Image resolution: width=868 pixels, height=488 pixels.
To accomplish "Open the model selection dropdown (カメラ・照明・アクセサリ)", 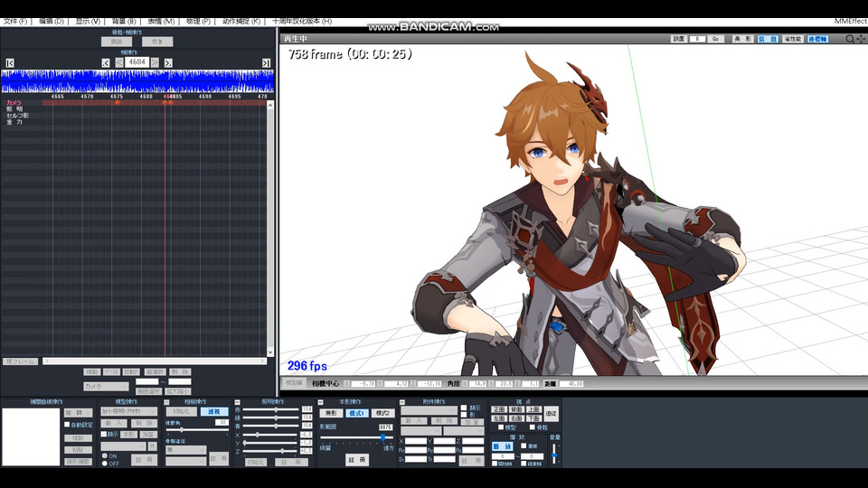I will 129,412.
